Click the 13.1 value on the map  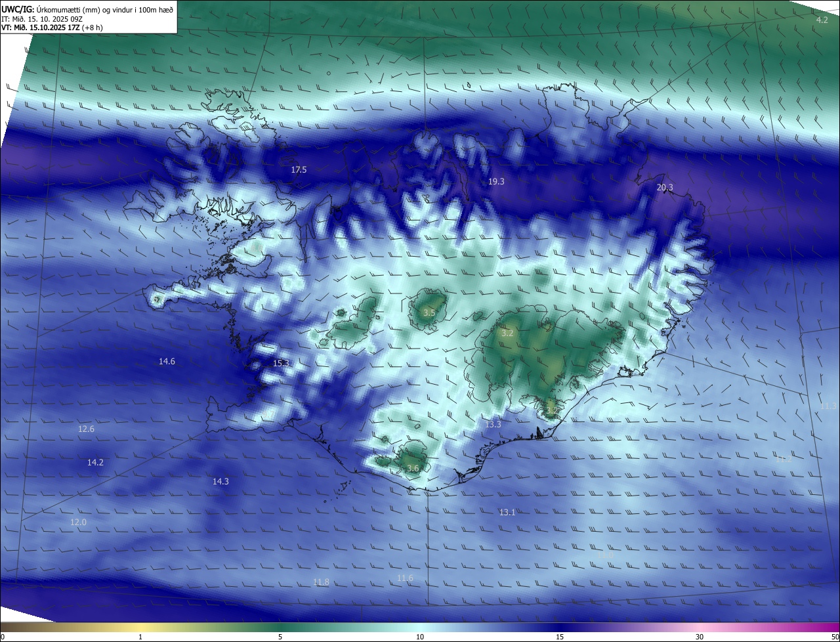pyautogui.click(x=507, y=512)
